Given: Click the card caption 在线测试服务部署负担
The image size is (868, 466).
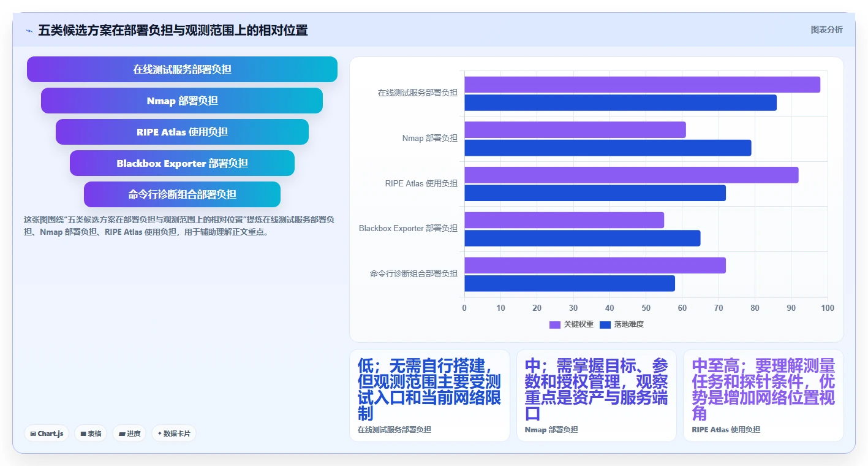Looking at the screenshot, I should 394,430.
